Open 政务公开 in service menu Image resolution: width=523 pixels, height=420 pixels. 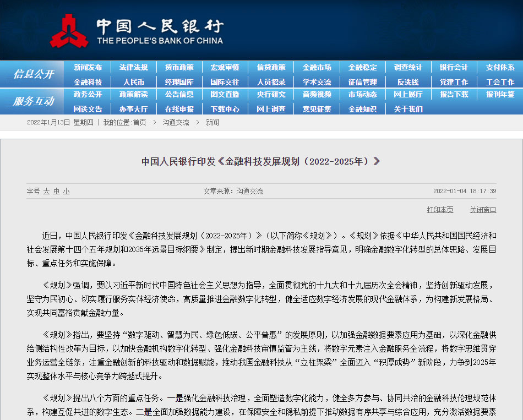(x=88, y=95)
